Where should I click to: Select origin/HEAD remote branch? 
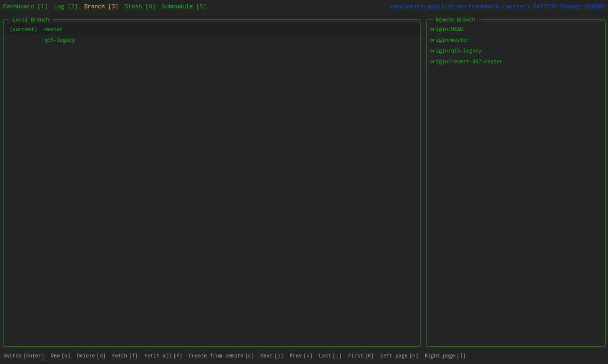pos(446,29)
